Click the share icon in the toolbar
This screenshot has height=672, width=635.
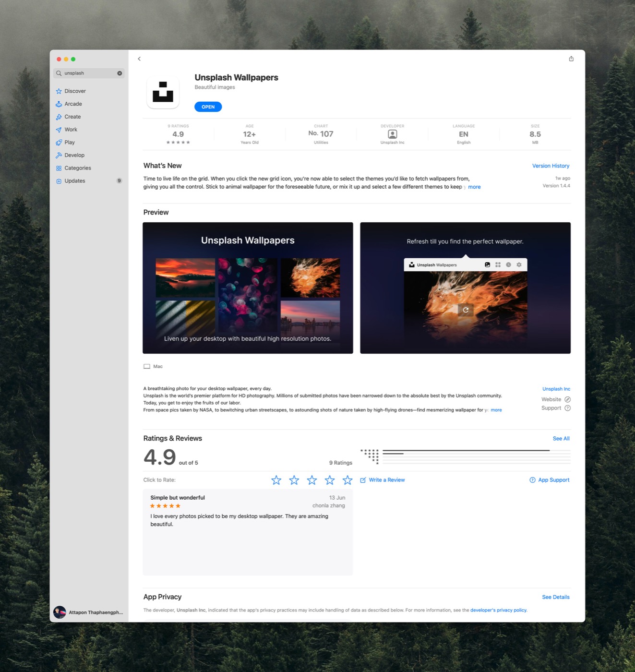(571, 59)
